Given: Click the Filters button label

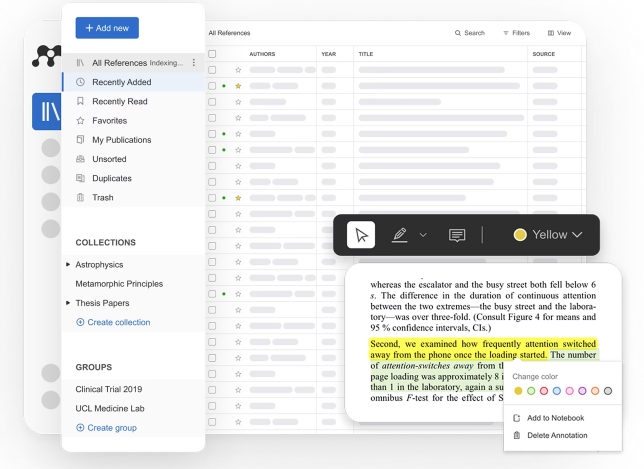Looking at the screenshot, I should coord(521,33).
